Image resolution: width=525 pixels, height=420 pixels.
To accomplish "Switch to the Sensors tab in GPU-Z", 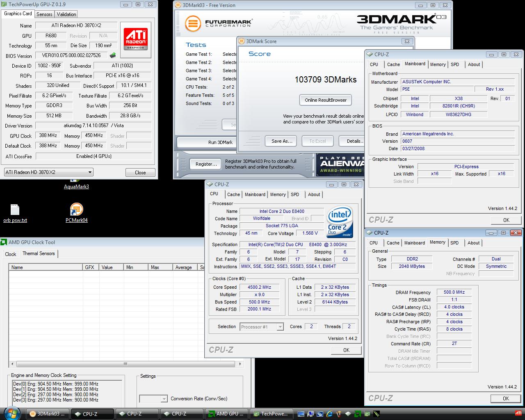I will point(44,14).
